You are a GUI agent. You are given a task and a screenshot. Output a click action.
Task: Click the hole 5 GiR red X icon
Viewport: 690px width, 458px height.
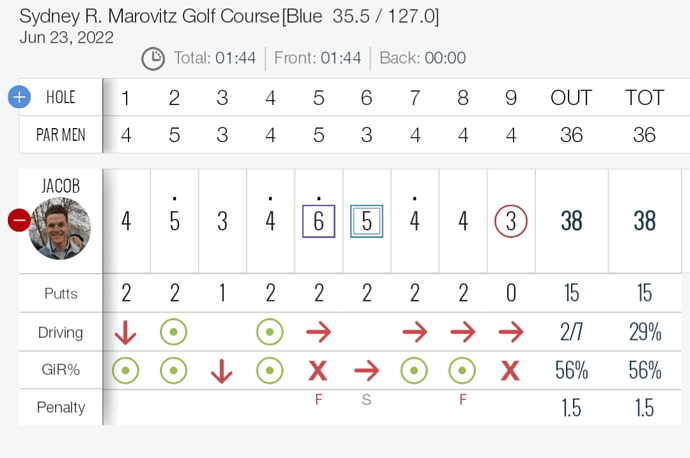tap(318, 370)
